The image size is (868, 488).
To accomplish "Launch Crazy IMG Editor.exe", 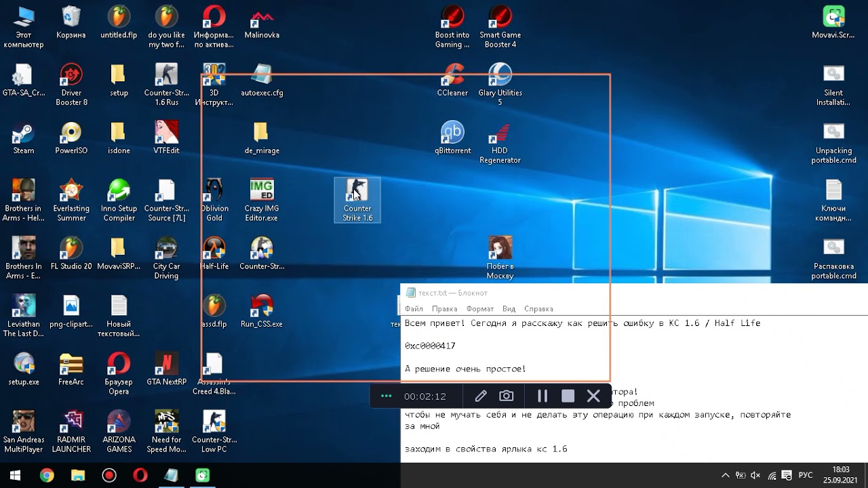I will click(262, 200).
